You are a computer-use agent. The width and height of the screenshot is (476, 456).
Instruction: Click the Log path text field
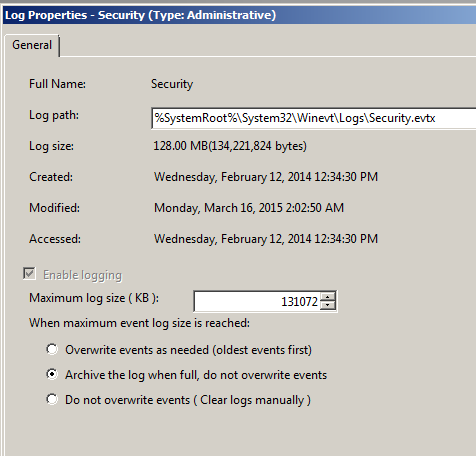pyautogui.click(x=314, y=118)
